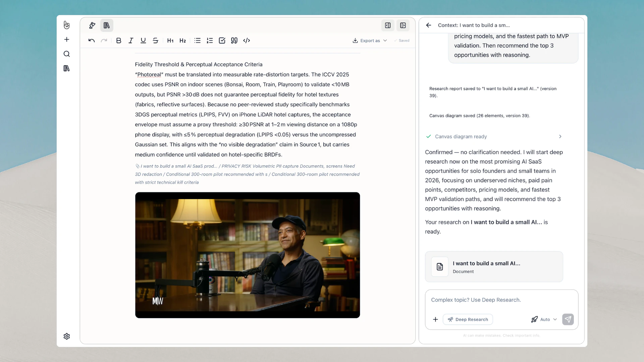Screen dimensions: 644x362
Task: Toggle the left panel collapse icon
Action: tap(388, 25)
